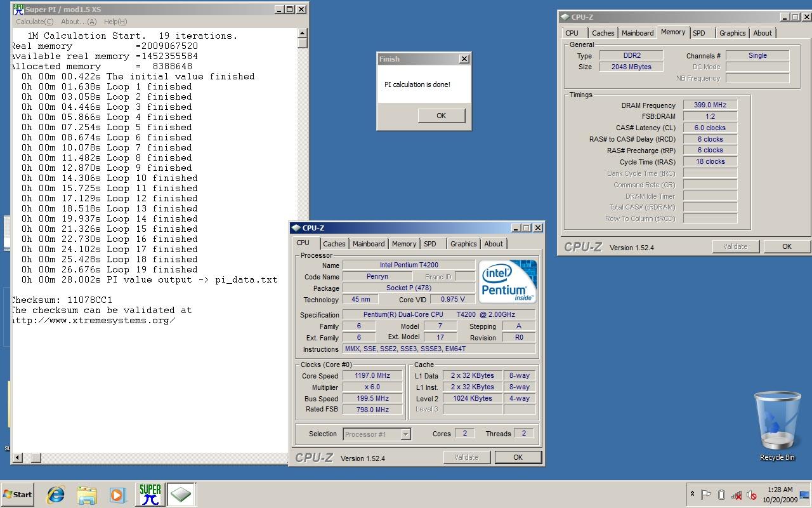Click Super PI vertical scrollbar up arrow
This screenshot has height=508, width=812.
[303, 33]
